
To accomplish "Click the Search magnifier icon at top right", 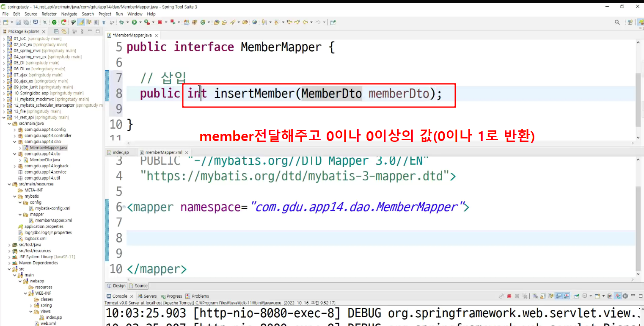I will pyautogui.click(x=617, y=22).
